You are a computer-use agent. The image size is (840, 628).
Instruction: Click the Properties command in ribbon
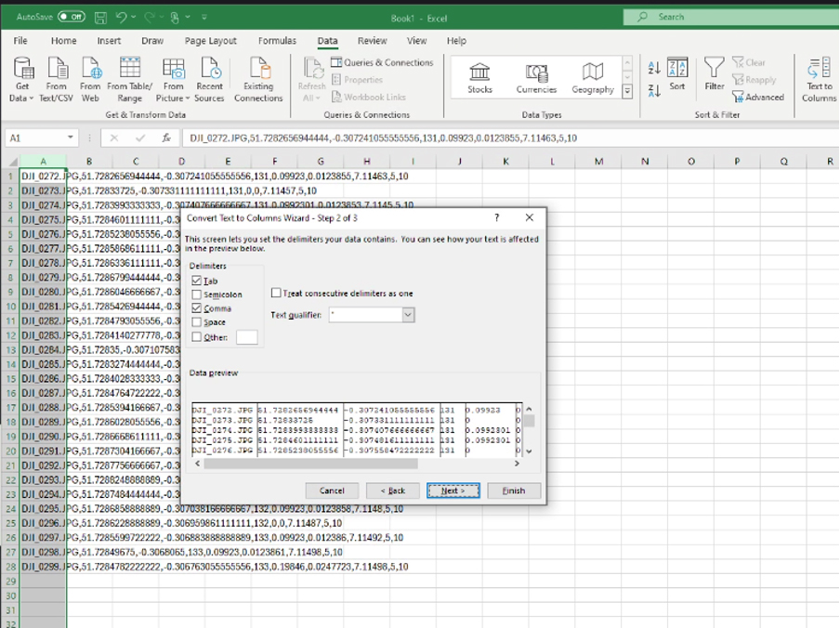click(358, 80)
